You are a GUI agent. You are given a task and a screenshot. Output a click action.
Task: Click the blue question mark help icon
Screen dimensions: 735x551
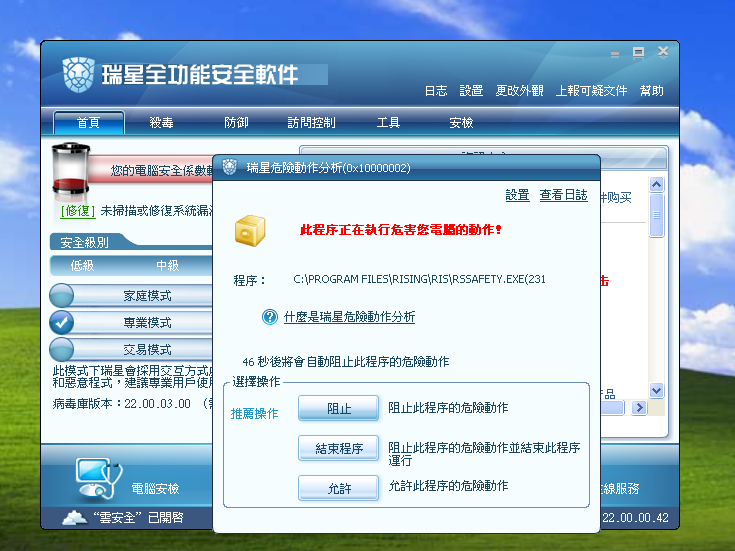point(270,317)
